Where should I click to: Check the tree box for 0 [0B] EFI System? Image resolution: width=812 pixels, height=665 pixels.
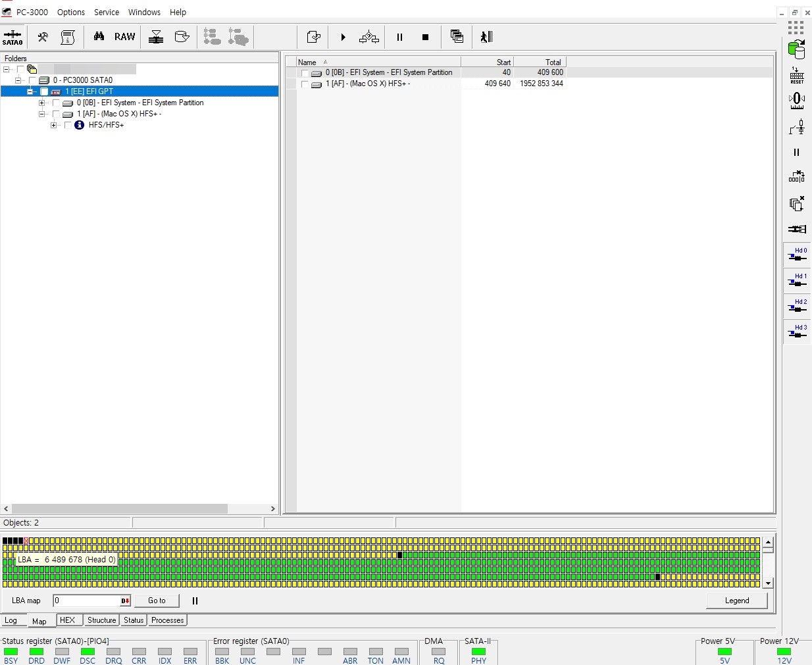click(56, 103)
